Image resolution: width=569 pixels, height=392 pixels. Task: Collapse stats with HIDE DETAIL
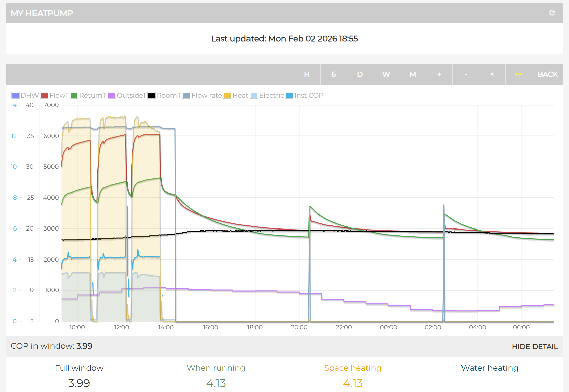coord(535,347)
